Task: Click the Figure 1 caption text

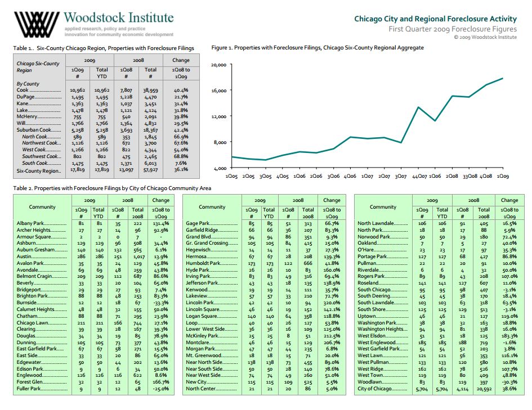Action: click(318, 47)
